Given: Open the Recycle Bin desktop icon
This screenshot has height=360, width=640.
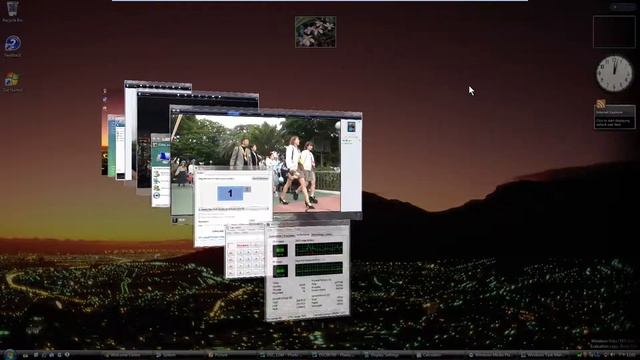Looking at the screenshot, I should 12,11.
